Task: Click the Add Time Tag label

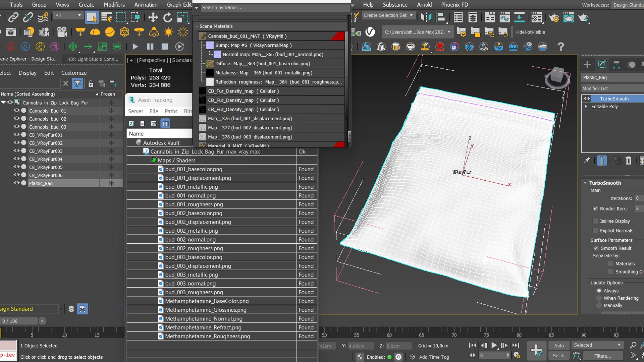Action: click(434, 357)
